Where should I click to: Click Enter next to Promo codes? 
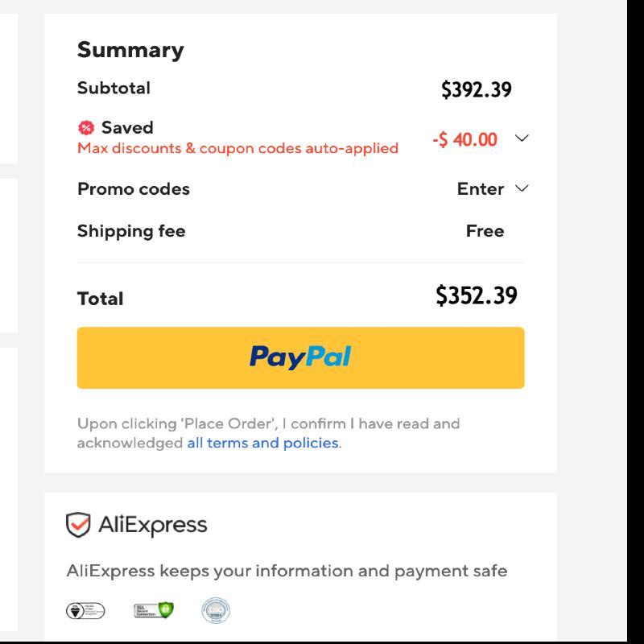click(x=480, y=189)
